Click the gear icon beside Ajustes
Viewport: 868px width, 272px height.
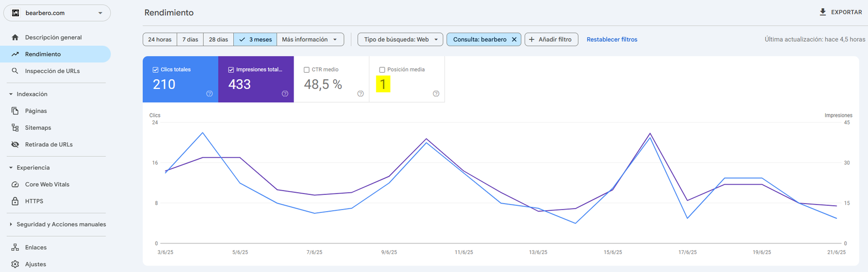(15, 264)
